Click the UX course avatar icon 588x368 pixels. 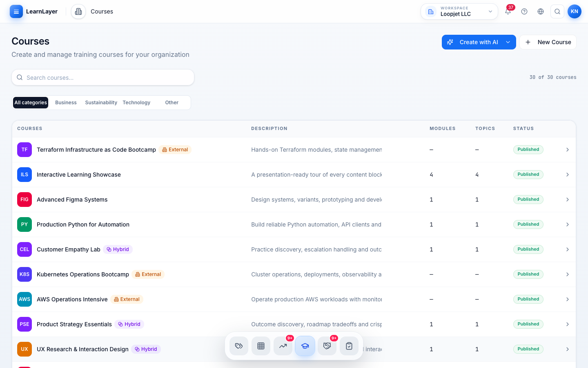(24, 349)
